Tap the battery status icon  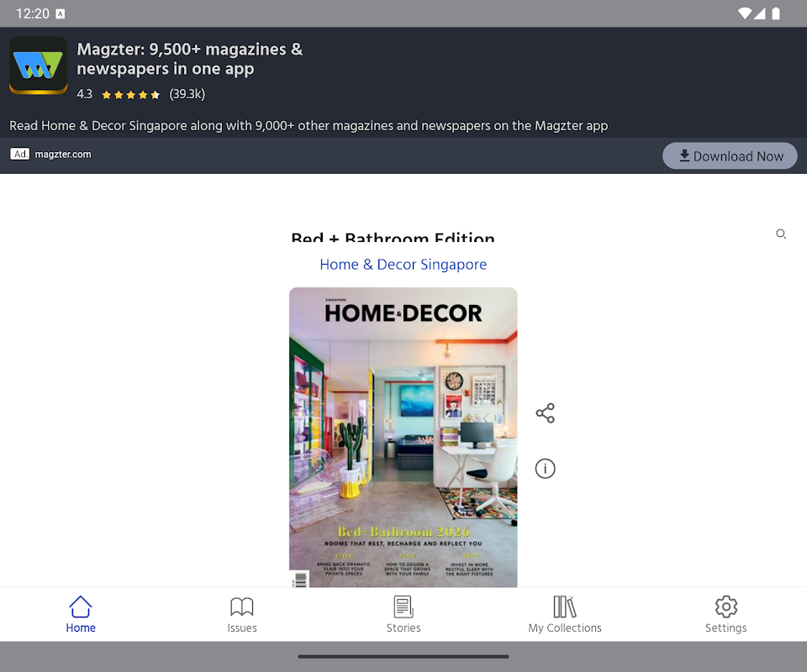tap(776, 13)
